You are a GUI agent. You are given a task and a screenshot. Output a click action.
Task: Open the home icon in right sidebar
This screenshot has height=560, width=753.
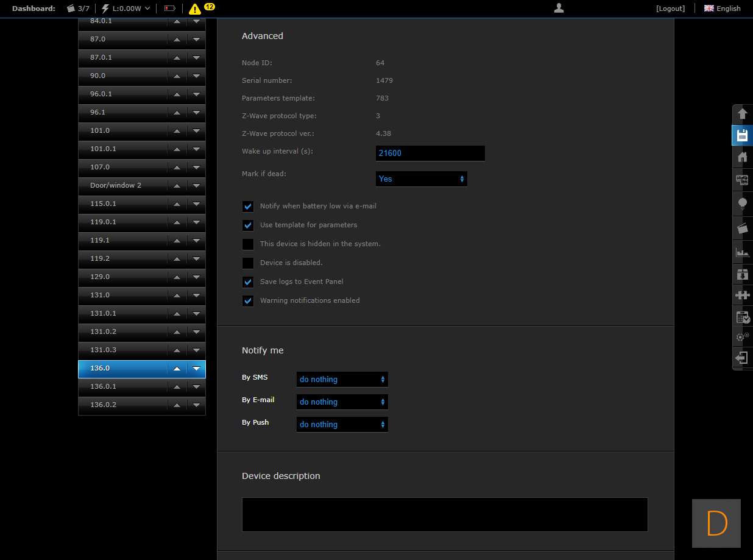point(742,157)
